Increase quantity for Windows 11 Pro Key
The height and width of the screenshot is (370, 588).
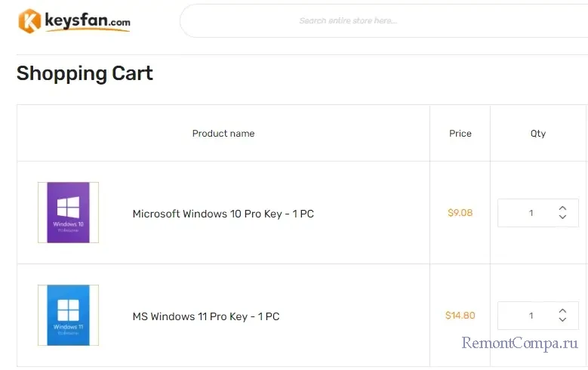pos(562,310)
